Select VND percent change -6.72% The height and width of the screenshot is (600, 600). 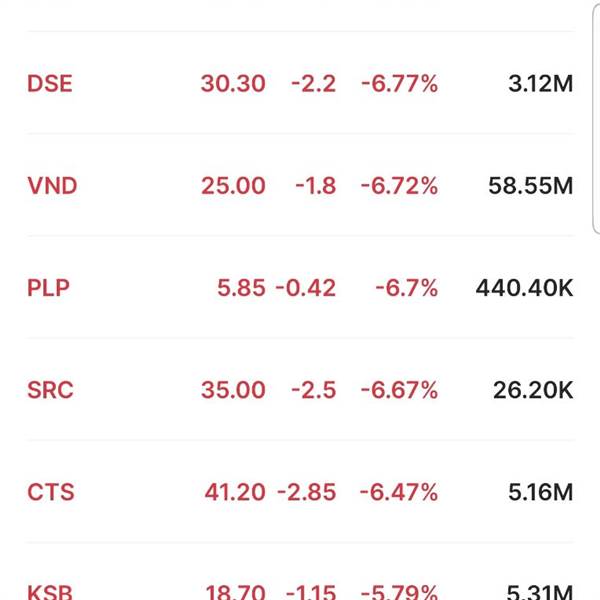(x=399, y=186)
